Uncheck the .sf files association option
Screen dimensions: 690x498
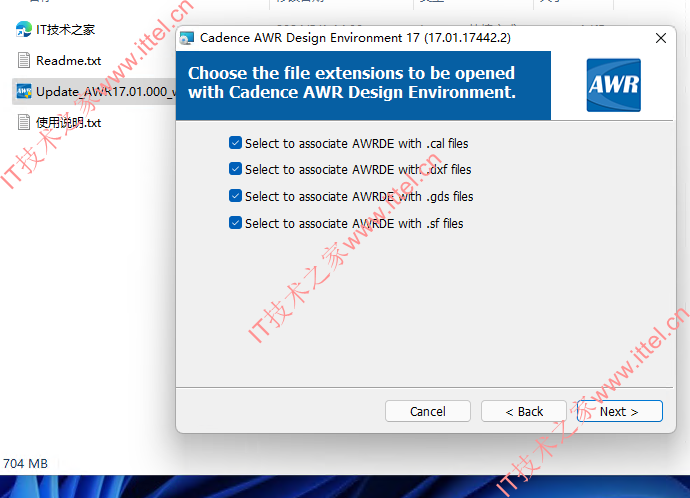pyautogui.click(x=235, y=223)
